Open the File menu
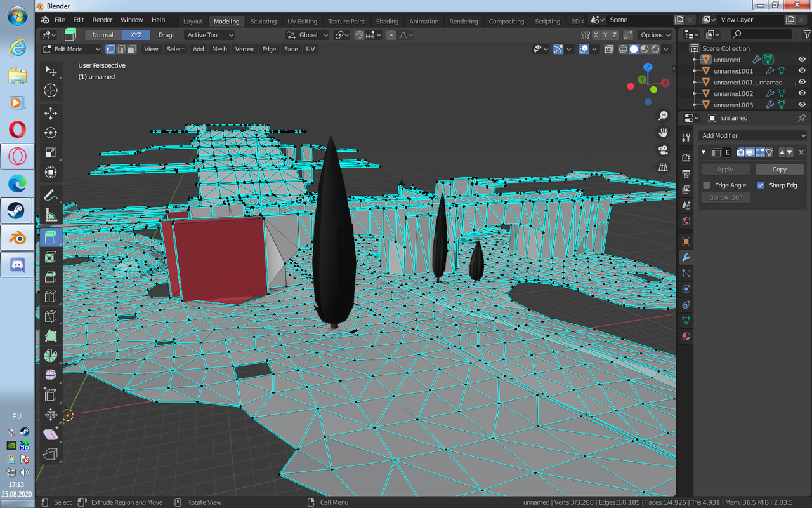The image size is (812, 508). [60, 20]
